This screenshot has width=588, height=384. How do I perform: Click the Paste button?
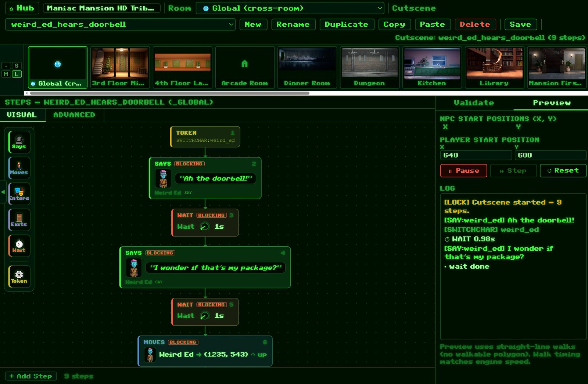pos(433,24)
